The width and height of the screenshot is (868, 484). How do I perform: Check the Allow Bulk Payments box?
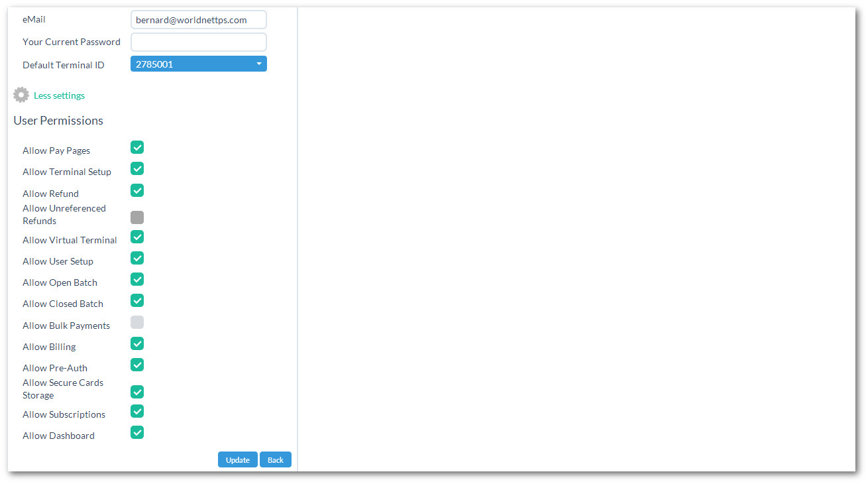137,322
